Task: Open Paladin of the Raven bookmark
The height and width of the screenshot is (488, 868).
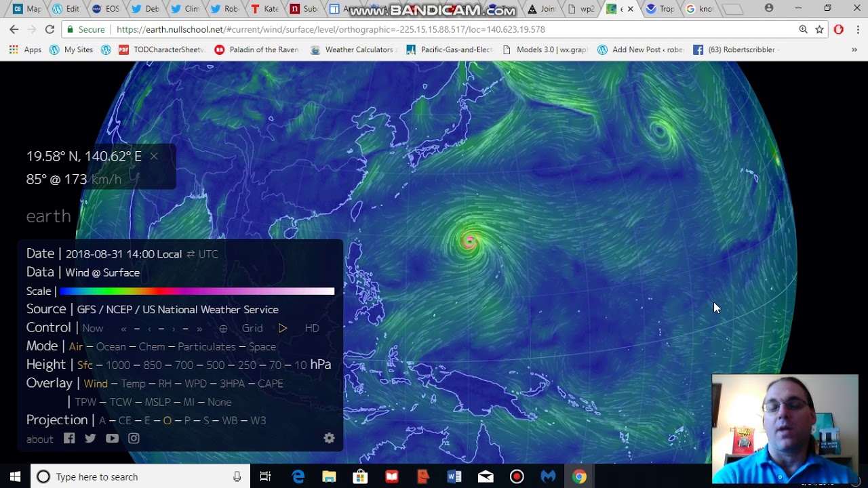Action: point(257,49)
